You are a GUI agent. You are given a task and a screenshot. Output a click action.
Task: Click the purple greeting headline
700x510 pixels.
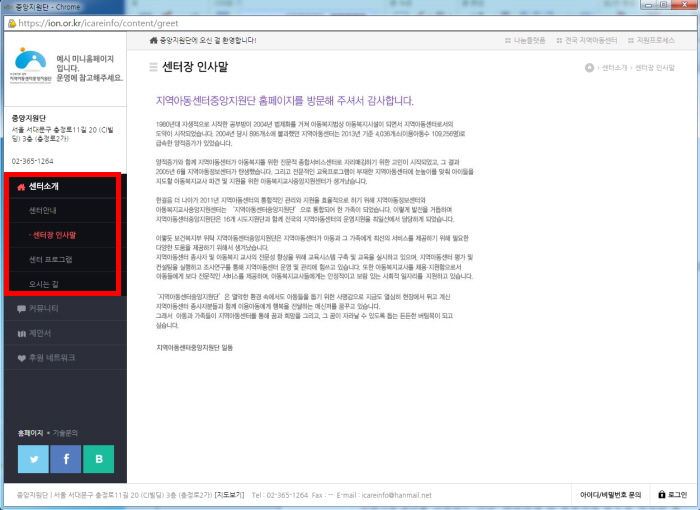coord(285,100)
